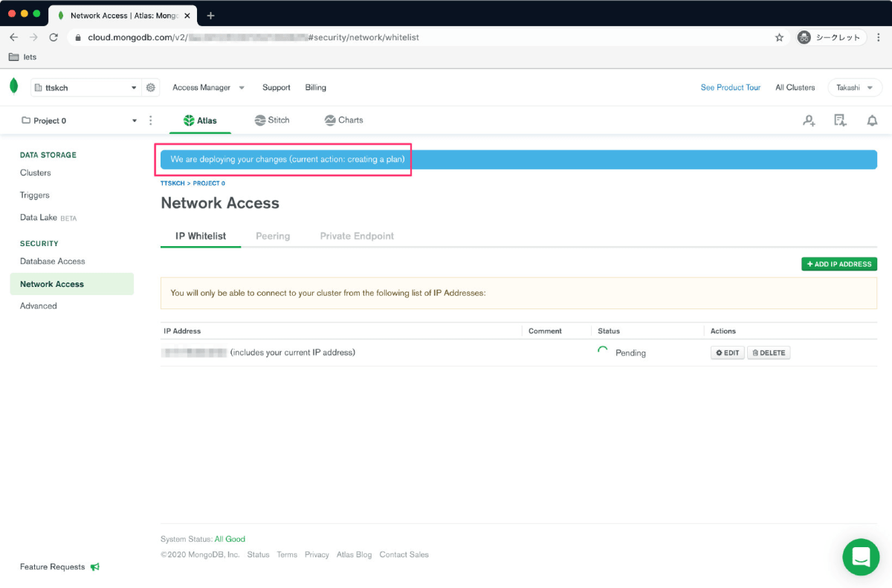This screenshot has width=892, height=588.
Task: Click the IP Address column header
Action: 182,331
